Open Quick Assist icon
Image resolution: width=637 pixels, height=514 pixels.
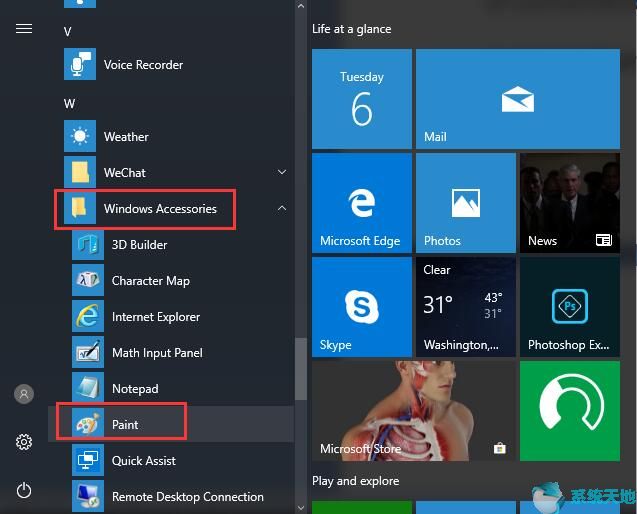pos(88,460)
